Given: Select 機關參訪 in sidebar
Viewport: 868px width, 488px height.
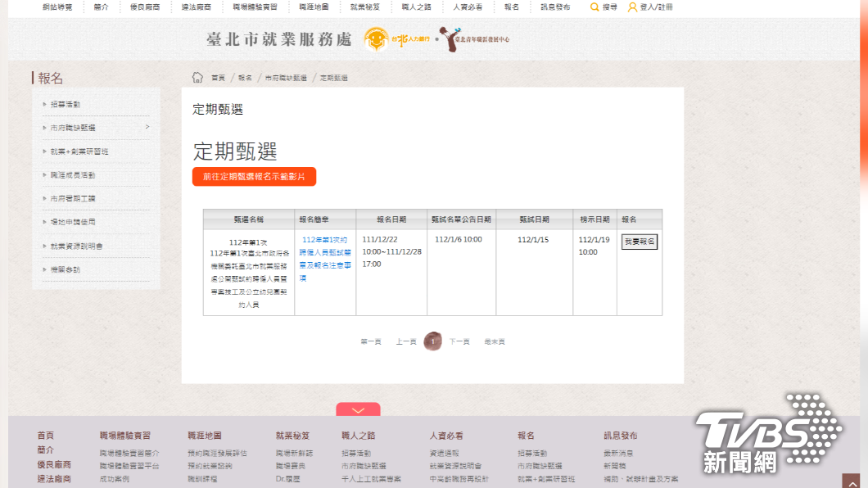Looking at the screenshot, I should 66,270.
